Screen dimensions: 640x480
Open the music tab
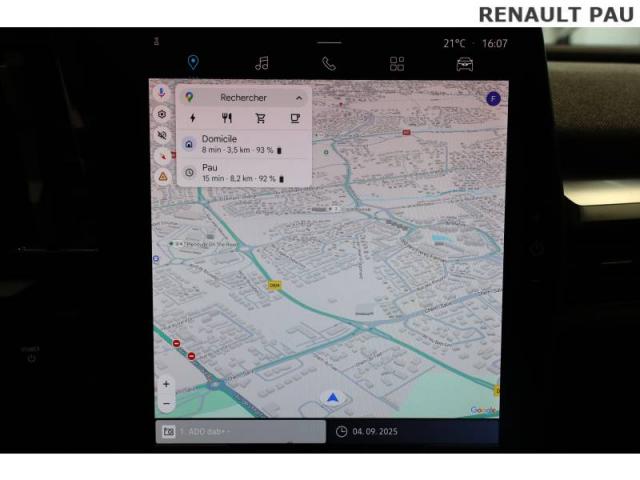pyautogui.click(x=262, y=63)
